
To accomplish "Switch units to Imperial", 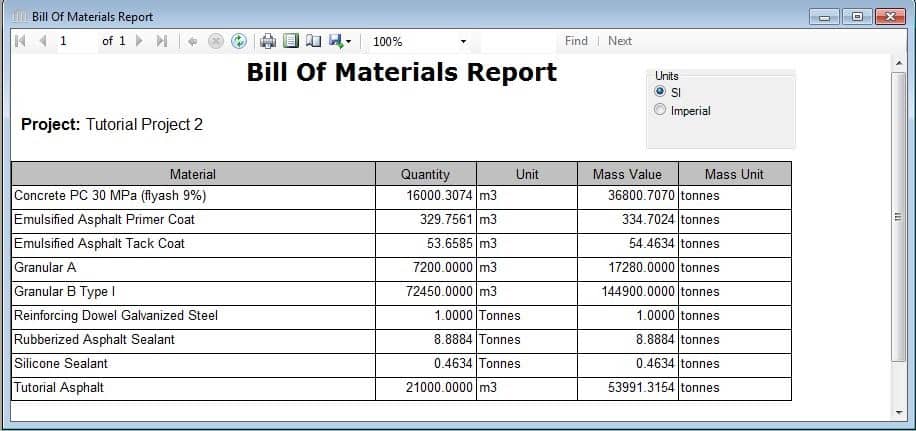I will (x=660, y=111).
